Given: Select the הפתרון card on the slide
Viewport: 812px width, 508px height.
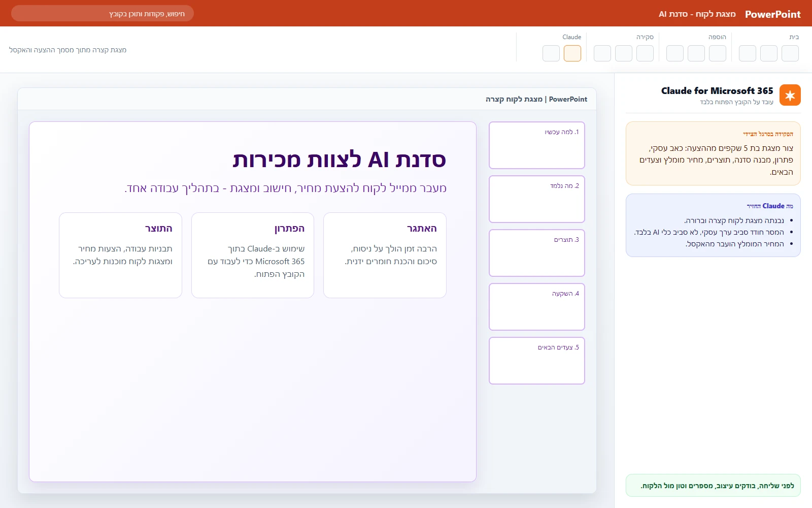Looking at the screenshot, I should click(x=253, y=255).
